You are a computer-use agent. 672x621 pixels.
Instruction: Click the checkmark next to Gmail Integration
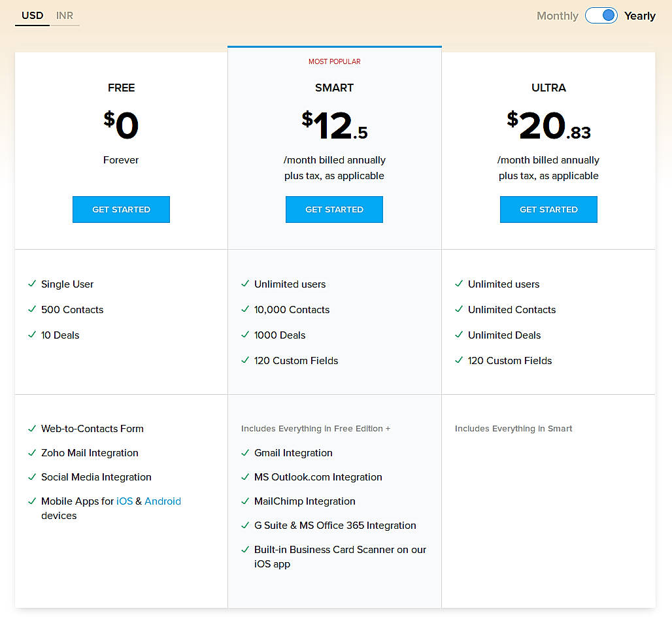tap(245, 452)
